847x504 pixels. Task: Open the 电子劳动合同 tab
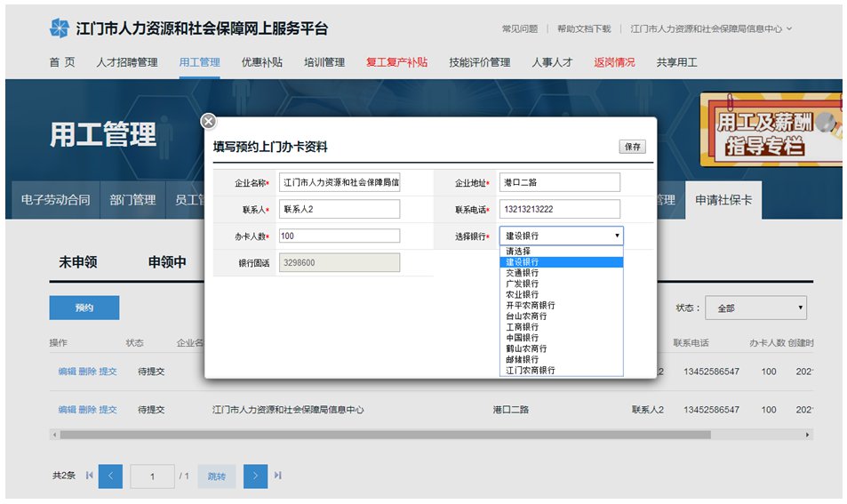click(55, 200)
